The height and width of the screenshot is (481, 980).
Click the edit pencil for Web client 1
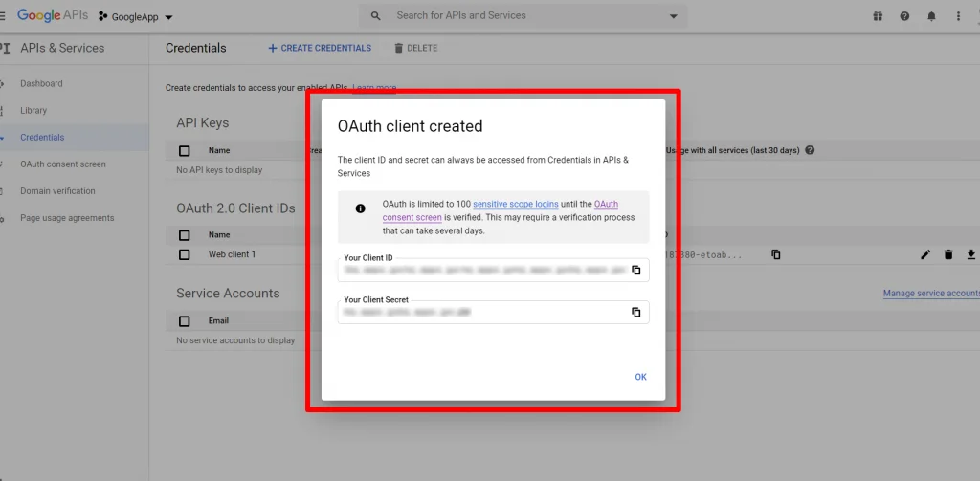pos(925,254)
